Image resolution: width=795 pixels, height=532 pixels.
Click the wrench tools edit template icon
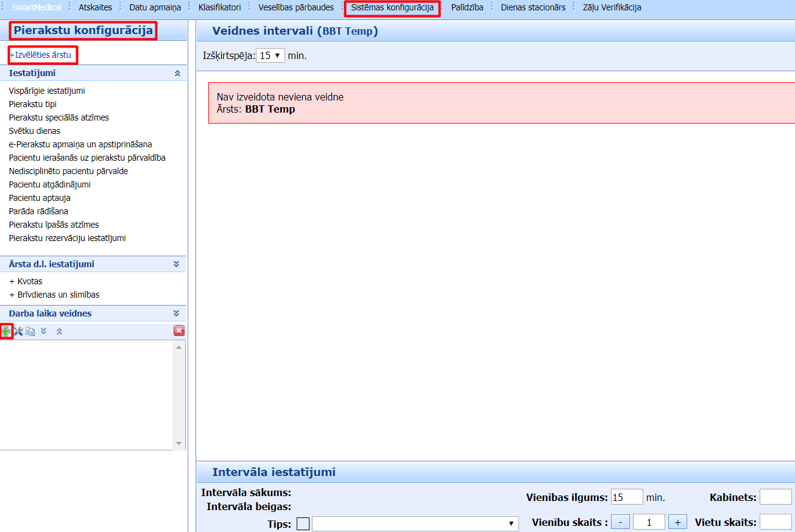point(18,331)
